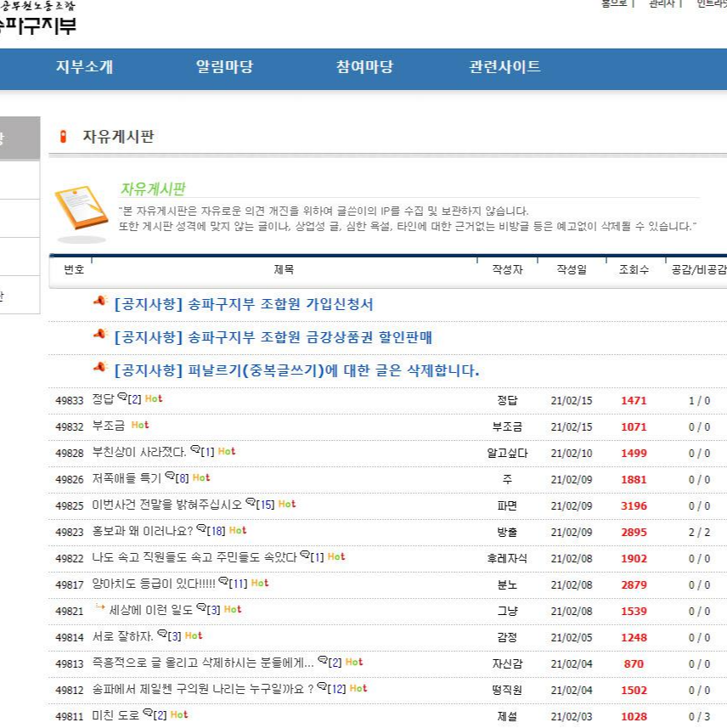Open the 관련사이트 menu

point(504,67)
